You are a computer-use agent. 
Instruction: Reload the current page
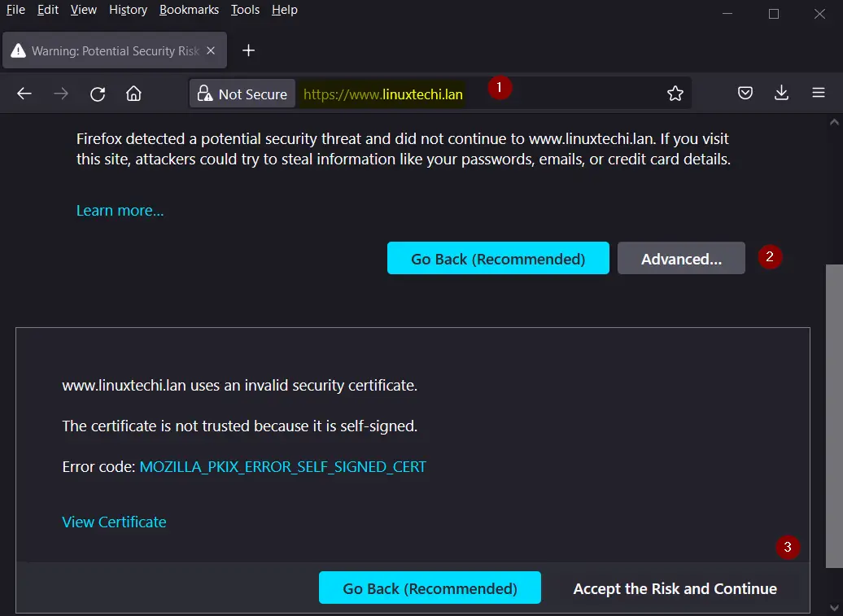point(98,94)
